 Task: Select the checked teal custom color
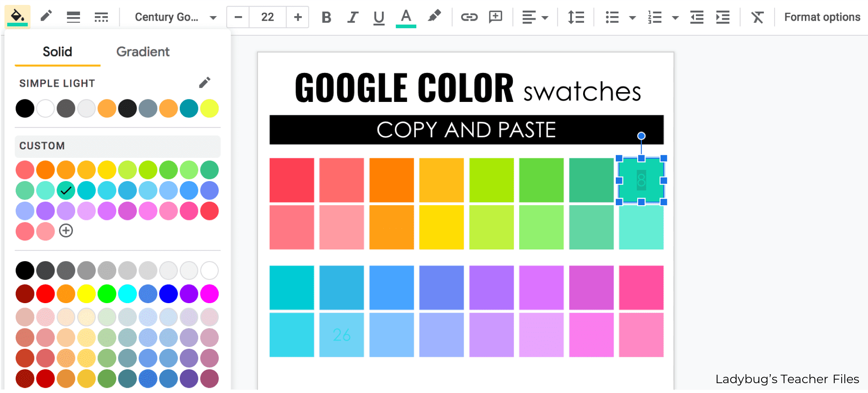coord(66,190)
